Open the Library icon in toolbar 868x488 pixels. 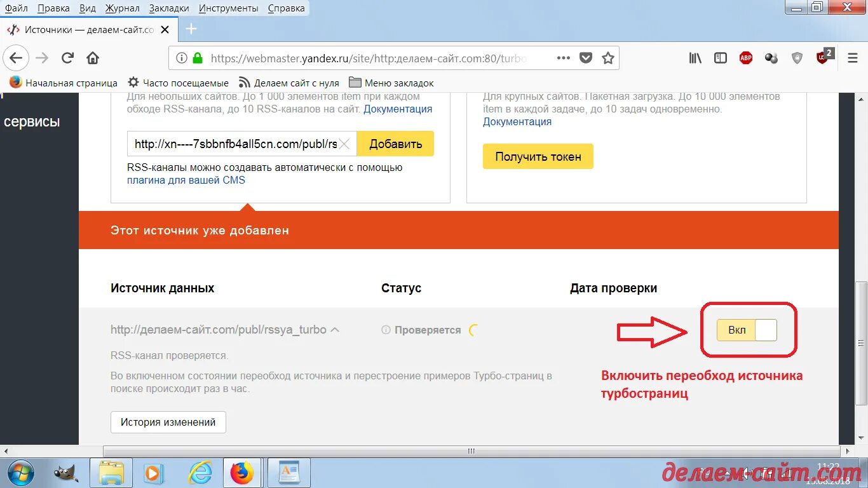click(696, 58)
